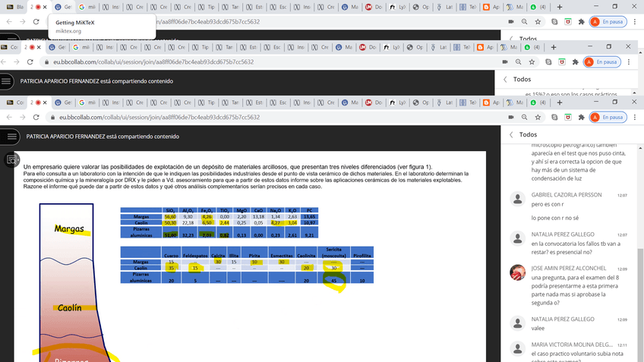
Task: Collapse Todos chat with back chevron, front window
Action: [511, 134]
